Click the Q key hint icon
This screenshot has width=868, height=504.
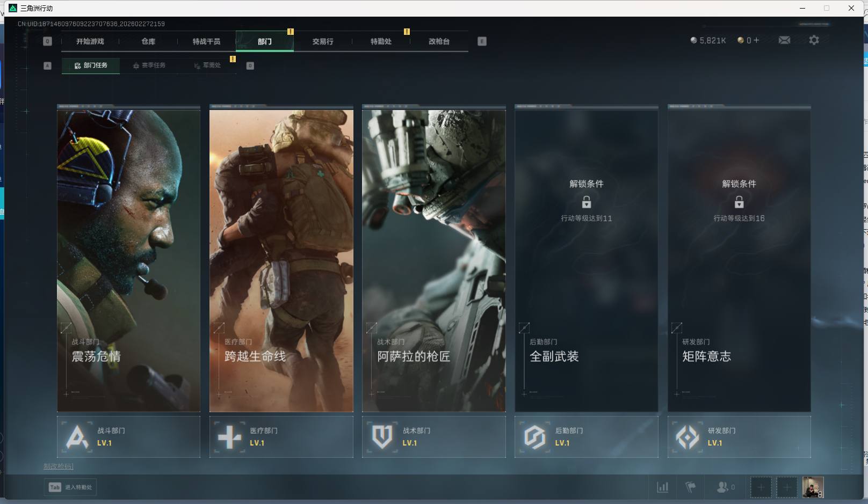(47, 41)
